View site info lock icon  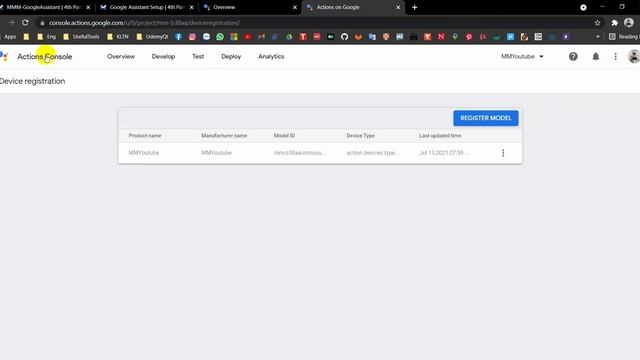click(42, 23)
